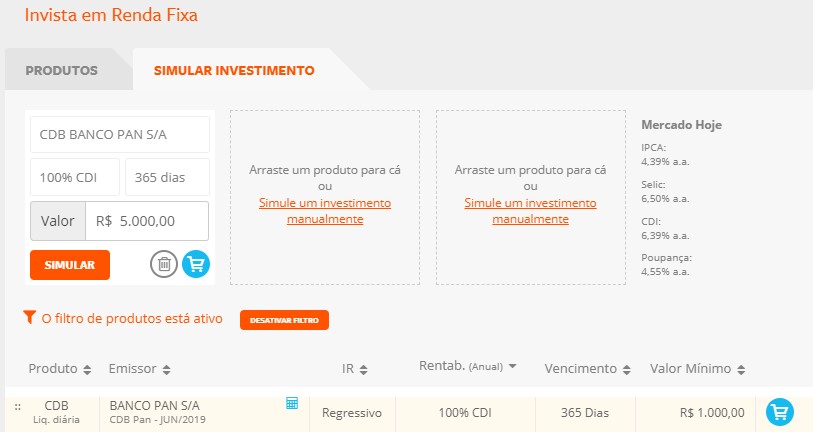The image size is (813, 432).
Task: Sort by Rentab. (Anual) column
Action: [467, 367]
